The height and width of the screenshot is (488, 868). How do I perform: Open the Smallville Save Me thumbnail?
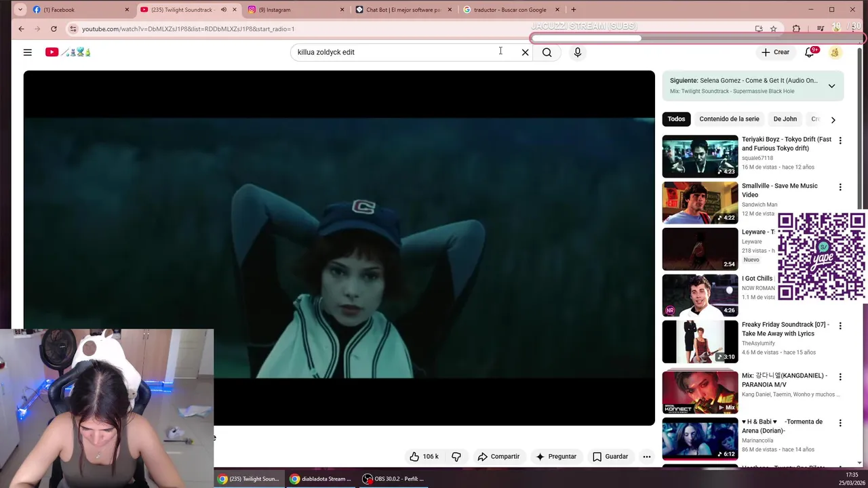point(700,203)
